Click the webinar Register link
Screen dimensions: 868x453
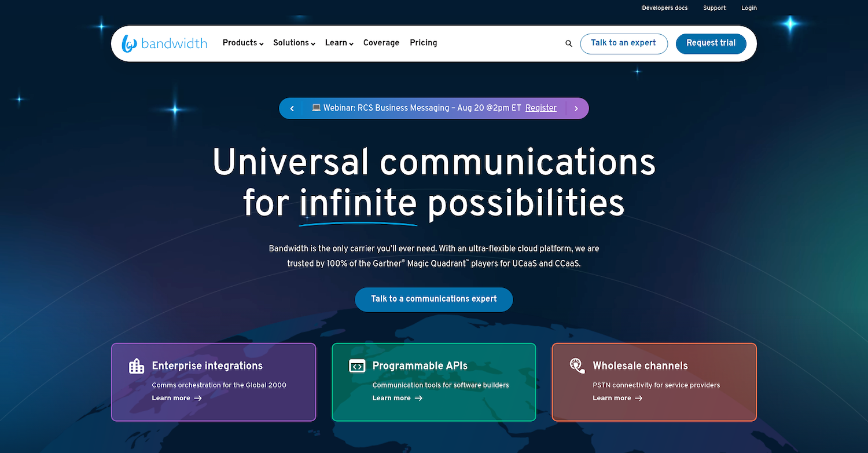(541, 108)
